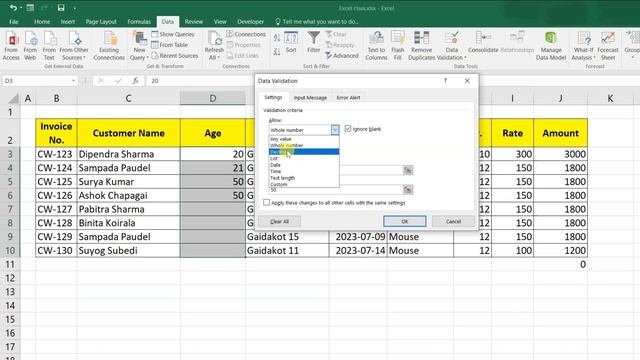Choose Date from Allow list
Image resolution: width=640 pixels, height=360 pixels.
(x=304, y=165)
